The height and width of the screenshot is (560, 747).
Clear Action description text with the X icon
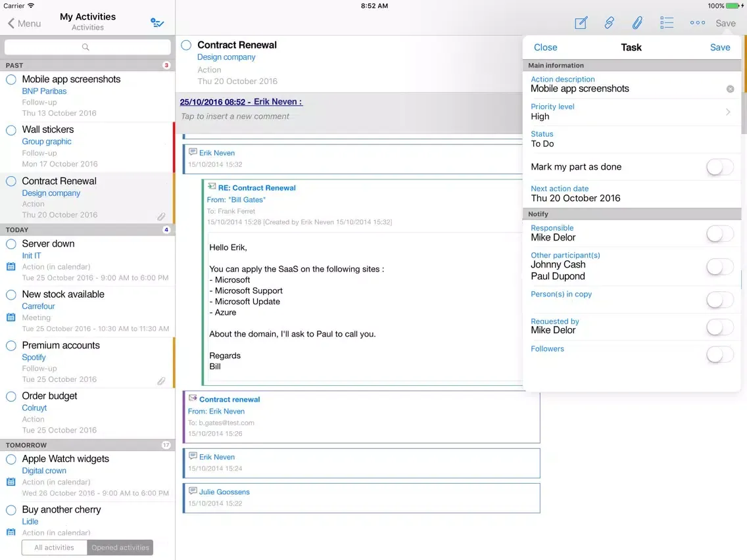click(730, 89)
